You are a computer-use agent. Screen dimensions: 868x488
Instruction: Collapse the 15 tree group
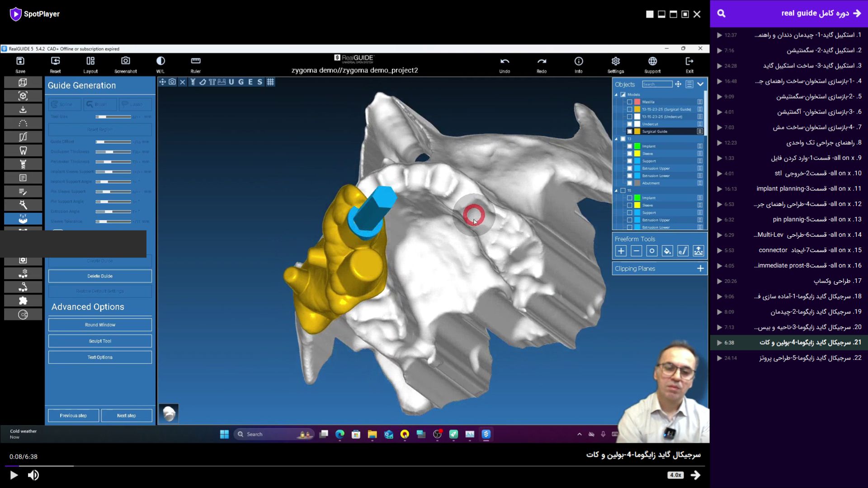coord(616,191)
